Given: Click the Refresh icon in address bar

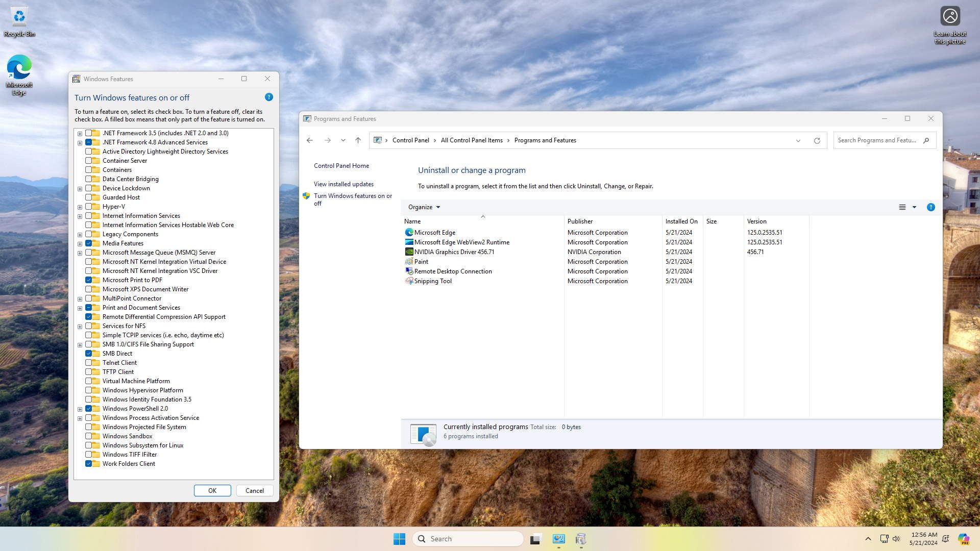Looking at the screenshot, I should pos(817,140).
